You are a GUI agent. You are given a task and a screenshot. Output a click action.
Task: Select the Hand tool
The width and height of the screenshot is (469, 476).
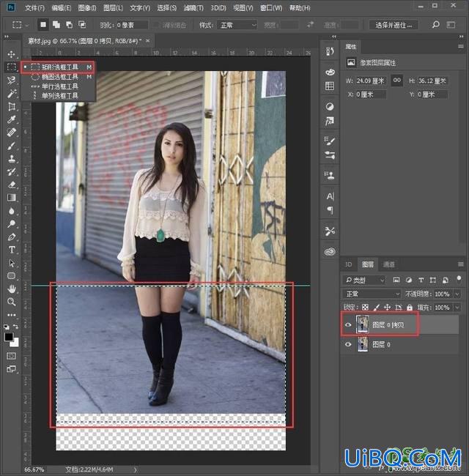click(x=12, y=289)
